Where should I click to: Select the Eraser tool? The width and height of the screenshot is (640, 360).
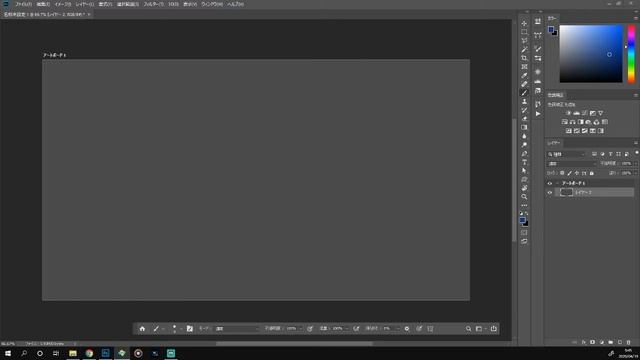[x=524, y=119]
